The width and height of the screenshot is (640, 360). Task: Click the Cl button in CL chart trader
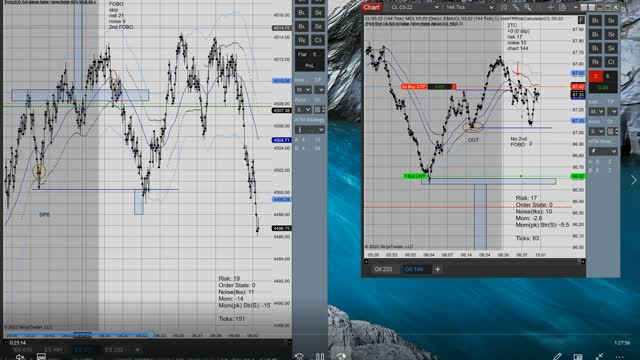[611, 62]
